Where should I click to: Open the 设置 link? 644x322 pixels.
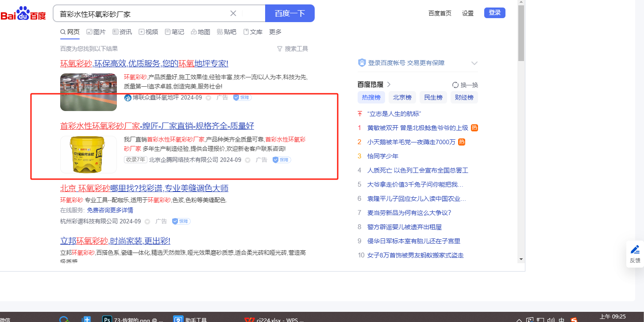[468, 13]
